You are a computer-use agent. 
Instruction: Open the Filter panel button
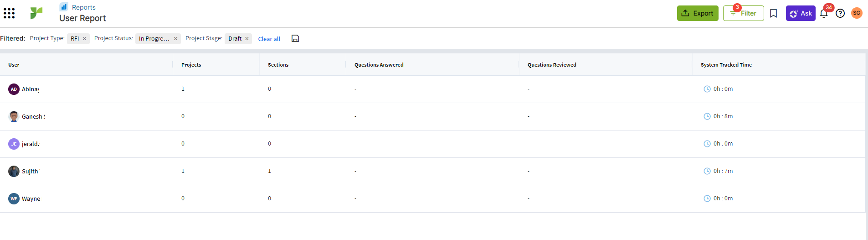point(743,13)
